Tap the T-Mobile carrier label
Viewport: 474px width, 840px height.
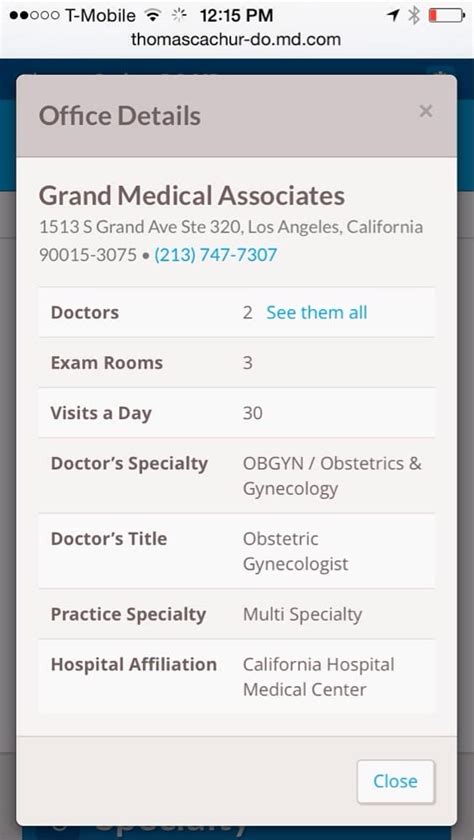point(100,16)
